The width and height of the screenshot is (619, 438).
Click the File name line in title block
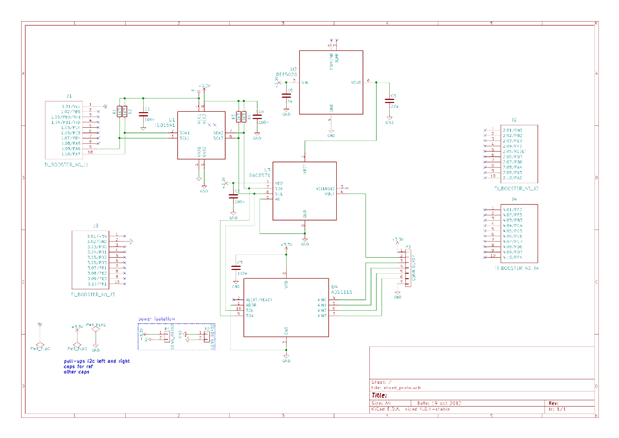[x=396, y=388]
